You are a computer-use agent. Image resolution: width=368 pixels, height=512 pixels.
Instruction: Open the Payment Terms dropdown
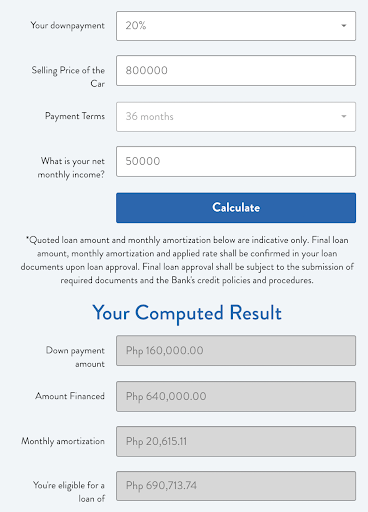tap(236, 117)
